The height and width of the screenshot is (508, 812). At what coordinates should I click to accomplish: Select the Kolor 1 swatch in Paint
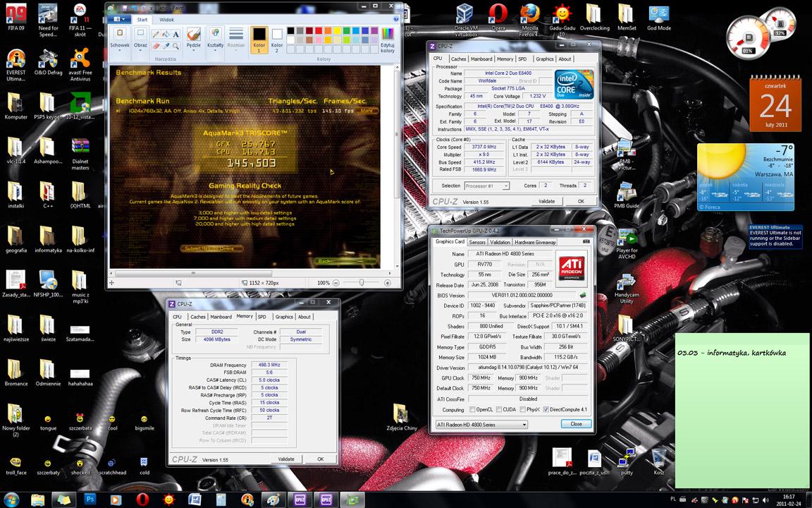(x=259, y=40)
